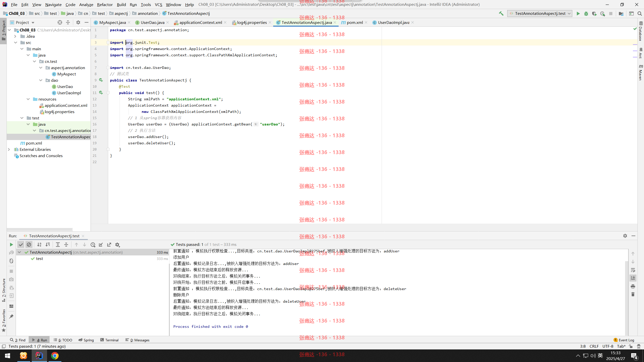The image size is (644, 362).
Task: Start debugging with the bug icon
Action: click(586, 14)
